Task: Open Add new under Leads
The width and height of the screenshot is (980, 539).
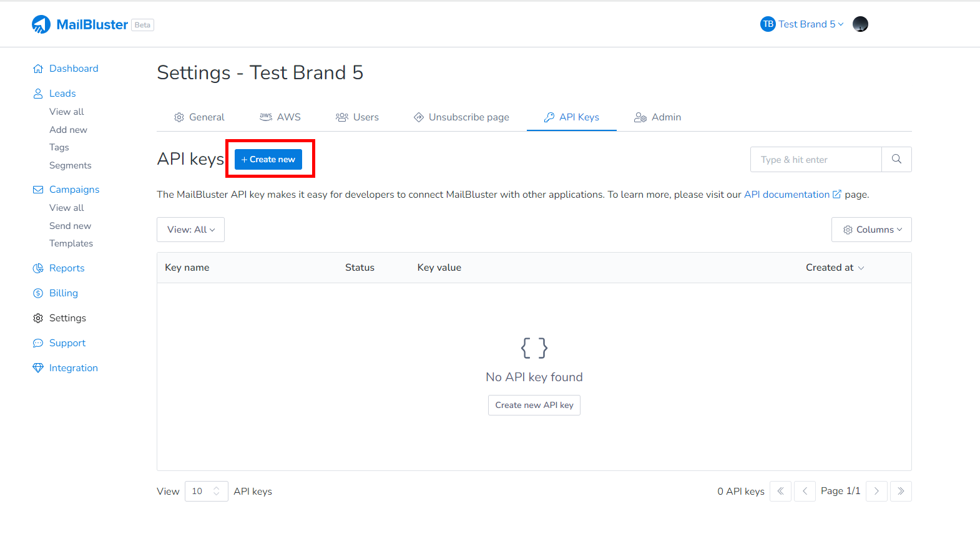Action: pos(68,130)
